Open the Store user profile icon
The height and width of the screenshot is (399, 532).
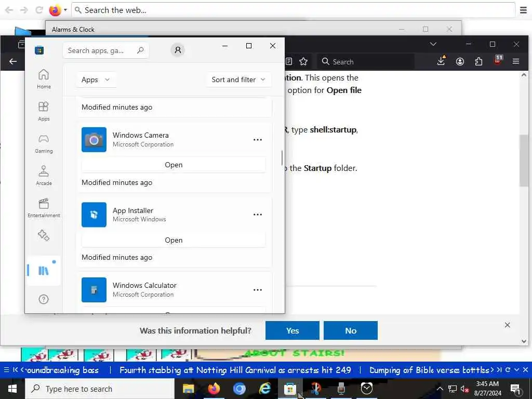coord(178,50)
